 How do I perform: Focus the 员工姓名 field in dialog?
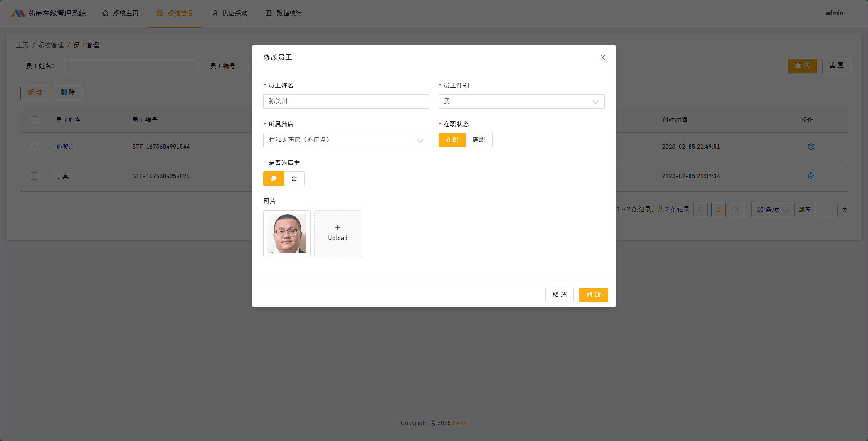pyautogui.click(x=346, y=102)
